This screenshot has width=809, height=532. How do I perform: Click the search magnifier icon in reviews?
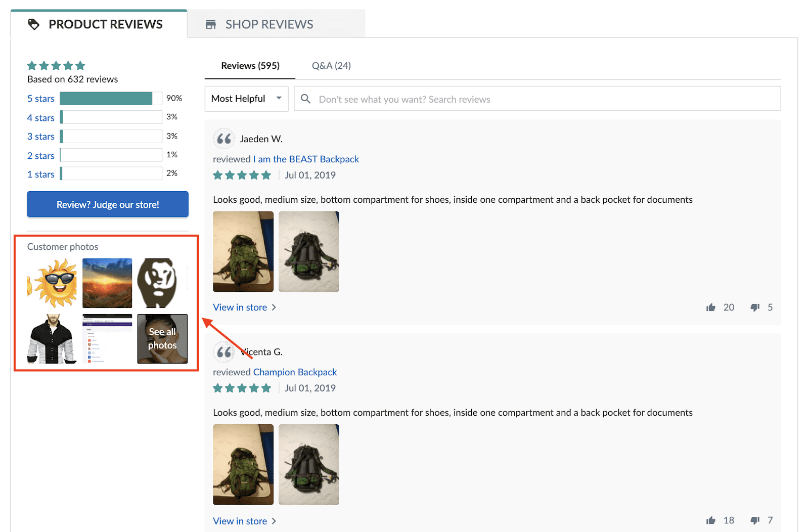pyautogui.click(x=306, y=99)
